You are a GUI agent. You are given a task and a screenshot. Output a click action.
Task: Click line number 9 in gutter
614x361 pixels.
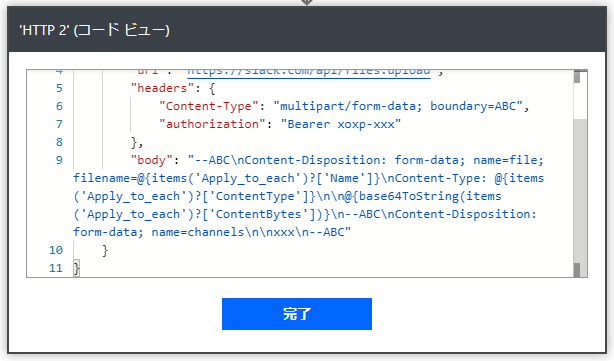click(x=59, y=160)
